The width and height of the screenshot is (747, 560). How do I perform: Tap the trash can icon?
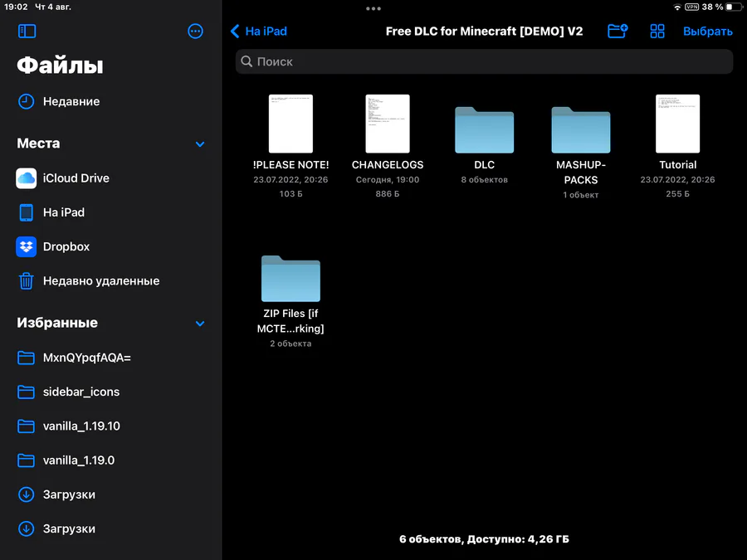pyautogui.click(x=27, y=281)
